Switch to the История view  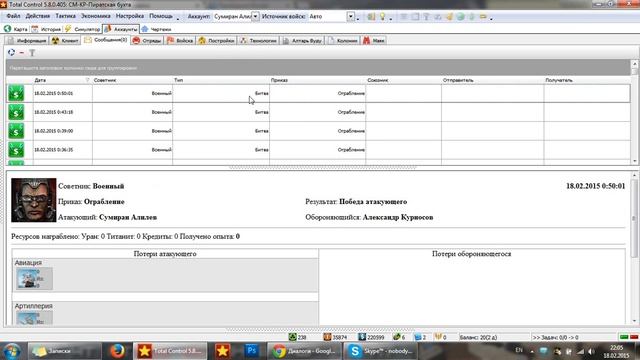(x=46, y=29)
